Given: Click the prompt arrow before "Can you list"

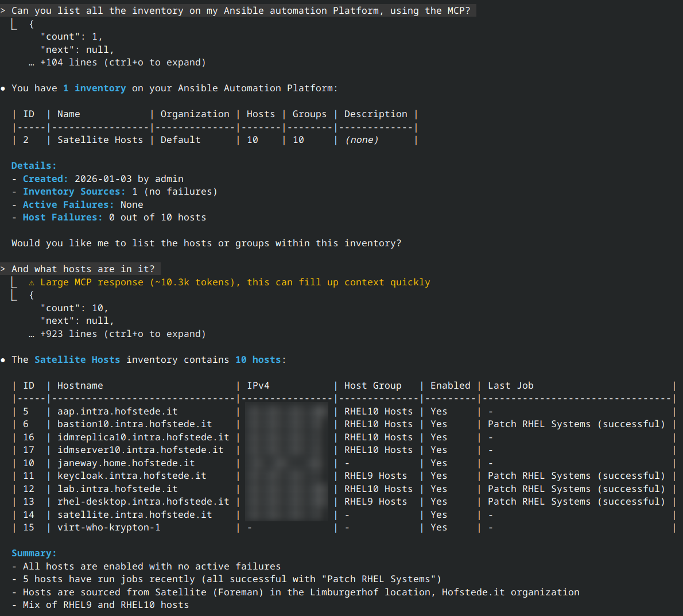Looking at the screenshot, I should click(3, 11).
